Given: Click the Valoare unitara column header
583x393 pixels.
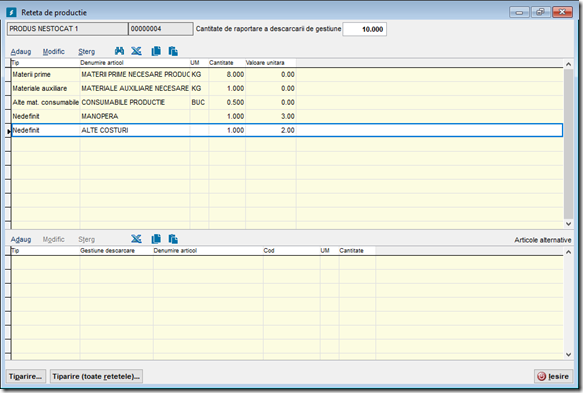Looking at the screenshot, I should 271,62.
